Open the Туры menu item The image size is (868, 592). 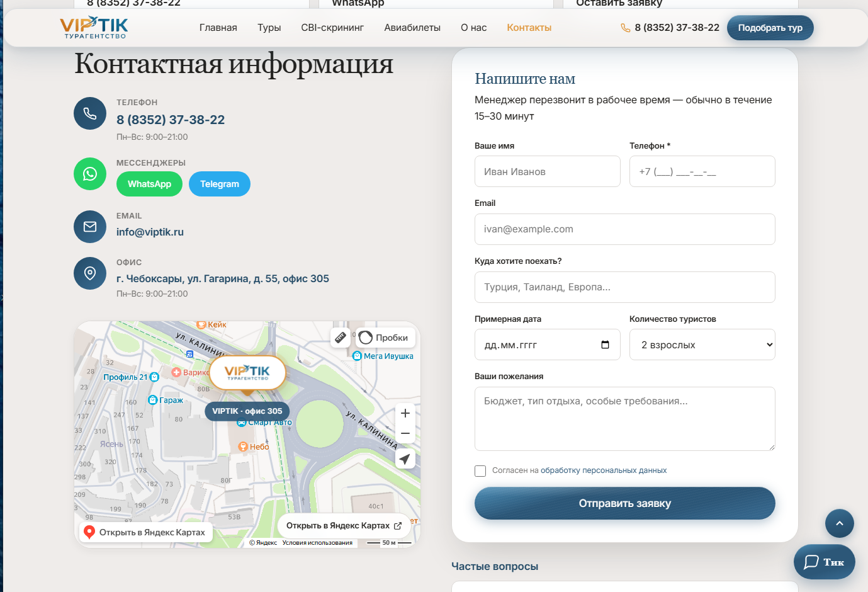coord(269,28)
